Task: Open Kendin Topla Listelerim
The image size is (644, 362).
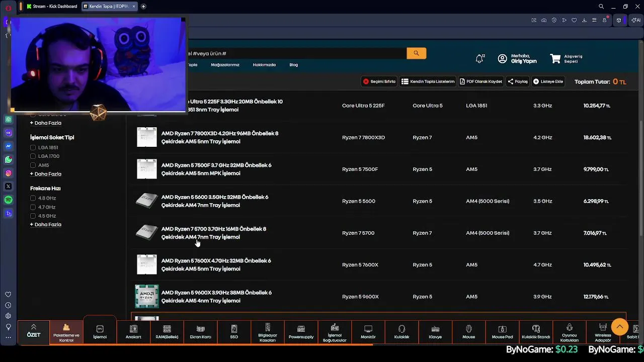Action: pyautogui.click(x=428, y=81)
